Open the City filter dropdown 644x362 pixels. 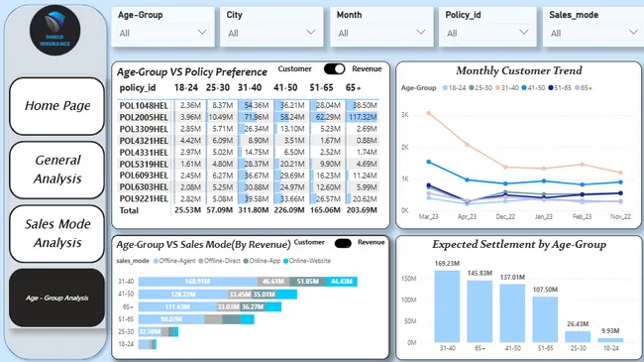(311, 32)
